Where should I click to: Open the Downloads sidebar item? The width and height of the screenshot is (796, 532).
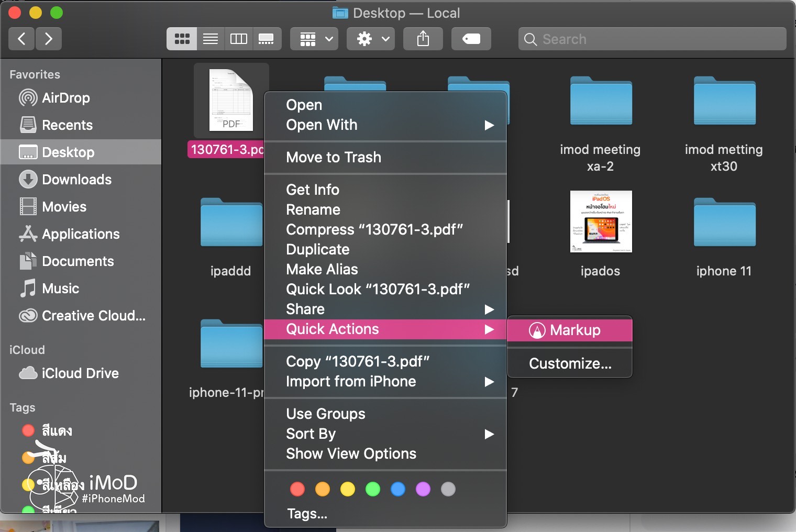pyautogui.click(x=76, y=179)
